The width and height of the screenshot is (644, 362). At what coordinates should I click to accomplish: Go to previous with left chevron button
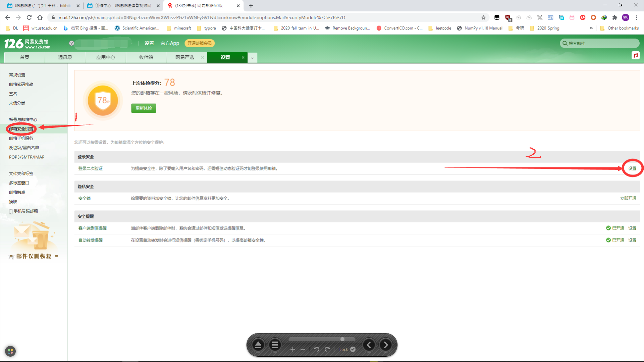[369, 345]
